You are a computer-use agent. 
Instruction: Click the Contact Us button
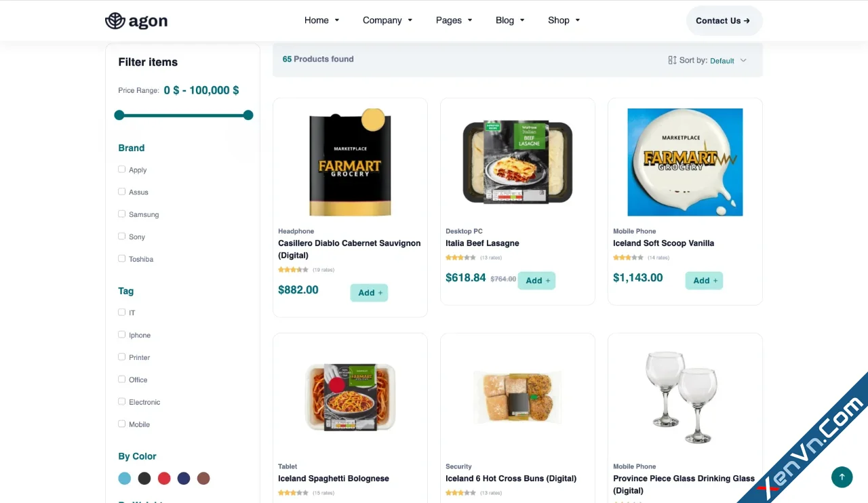point(724,21)
